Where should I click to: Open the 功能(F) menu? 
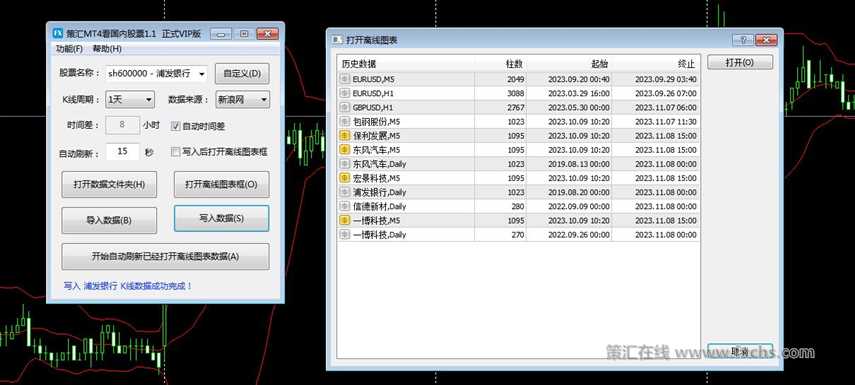click(69, 49)
